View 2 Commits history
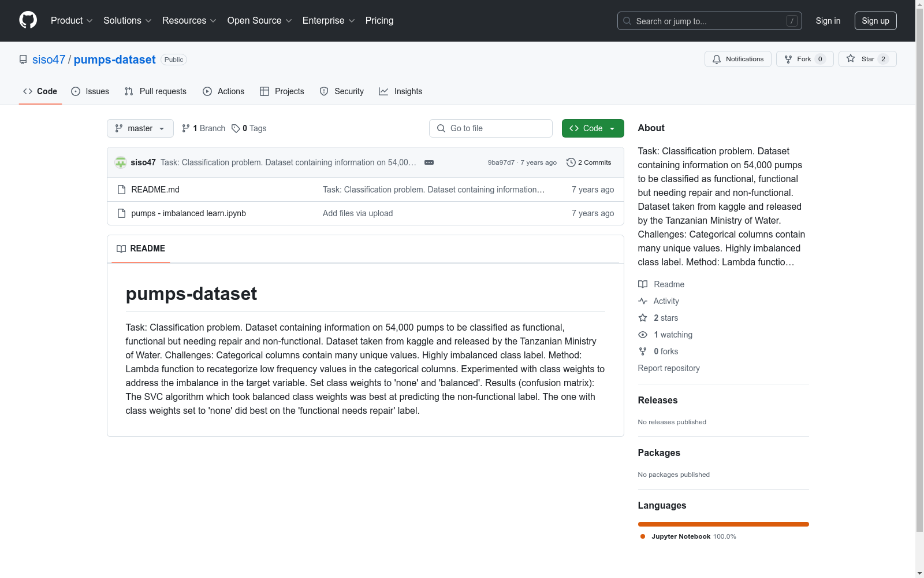Viewport: 924px width, 578px height. point(589,162)
